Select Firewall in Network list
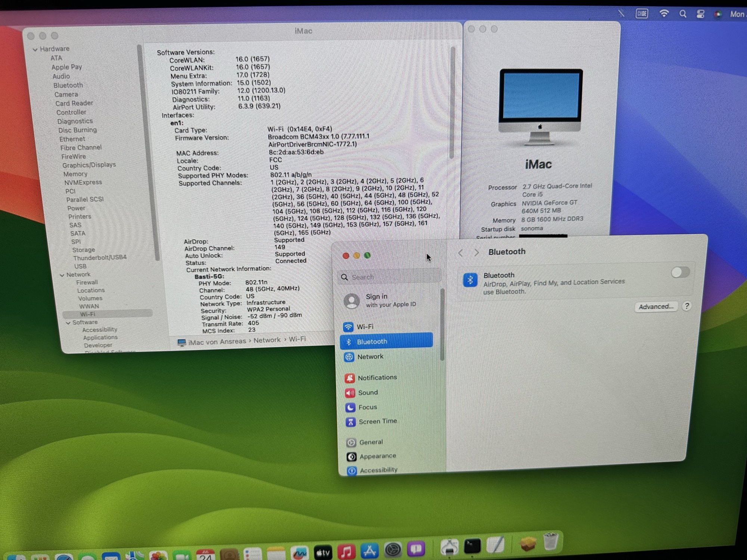Image resolution: width=747 pixels, height=560 pixels. [87, 283]
